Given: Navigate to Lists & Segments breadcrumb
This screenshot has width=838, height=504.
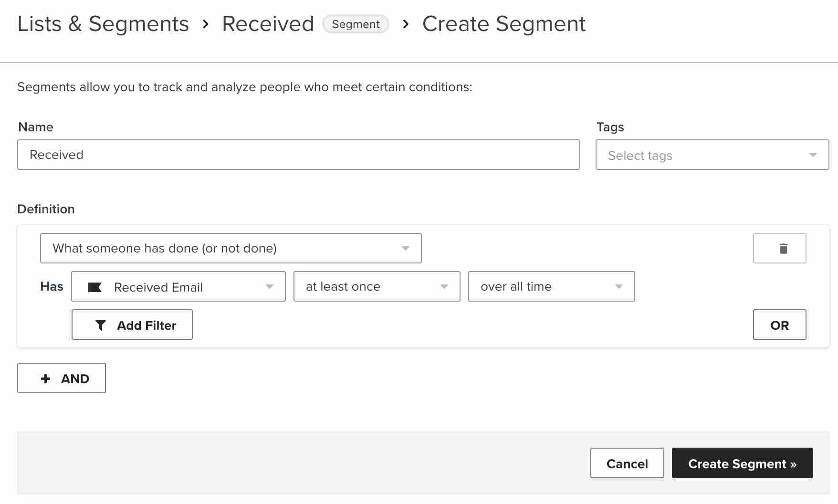Looking at the screenshot, I should pyautogui.click(x=103, y=23).
